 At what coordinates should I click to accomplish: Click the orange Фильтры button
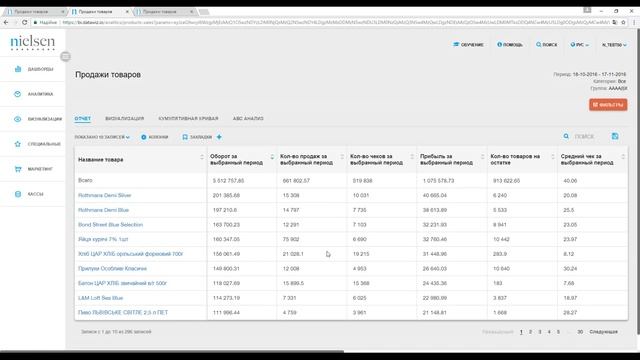pos(608,105)
